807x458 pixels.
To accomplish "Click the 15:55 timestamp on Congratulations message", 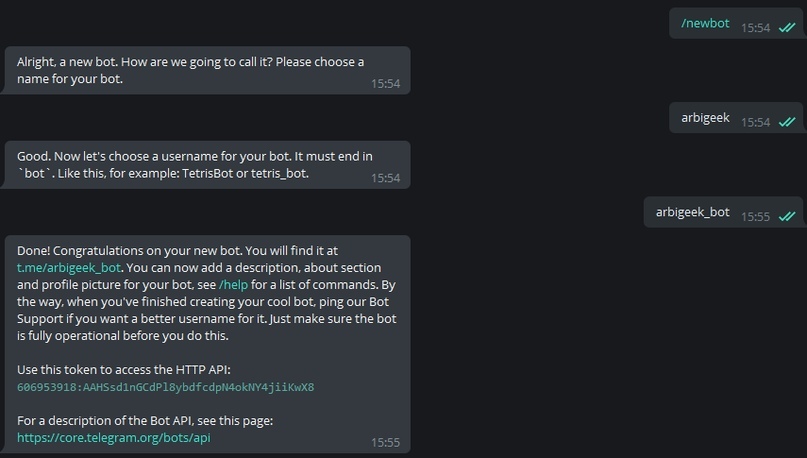I will (x=385, y=443).
